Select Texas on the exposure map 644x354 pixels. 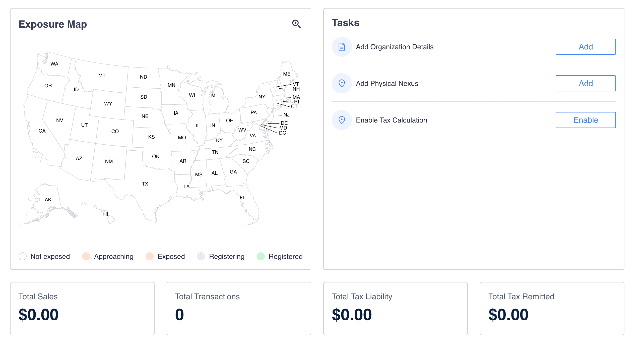(145, 184)
